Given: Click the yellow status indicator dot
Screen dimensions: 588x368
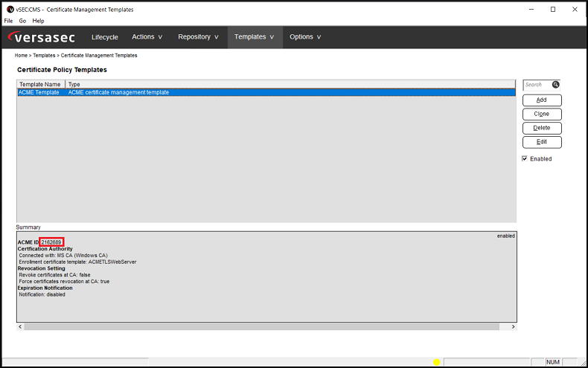Looking at the screenshot, I should coord(436,362).
